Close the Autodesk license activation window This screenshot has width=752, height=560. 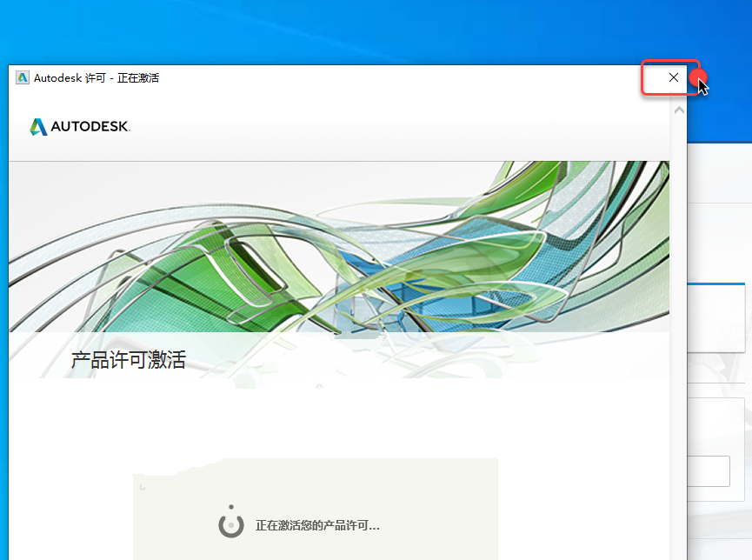(x=673, y=77)
